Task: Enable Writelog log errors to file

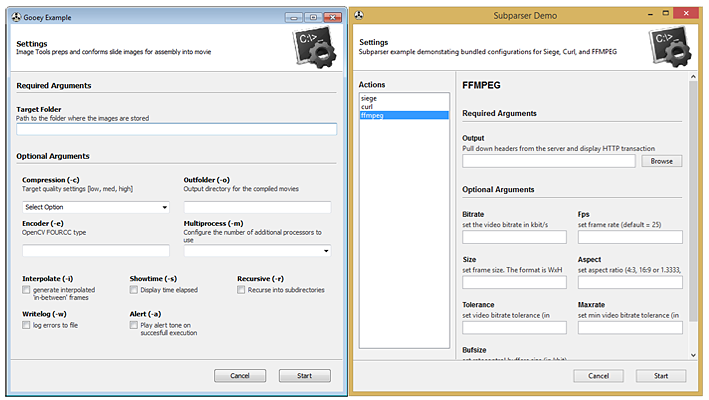Action: pos(26,325)
